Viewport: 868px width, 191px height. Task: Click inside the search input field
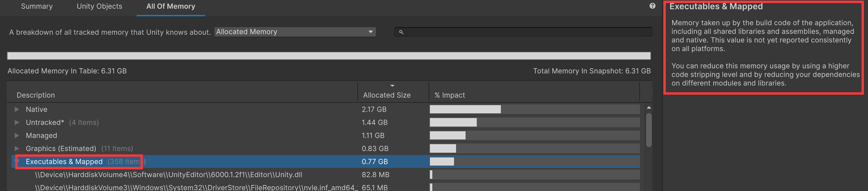[526, 32]
